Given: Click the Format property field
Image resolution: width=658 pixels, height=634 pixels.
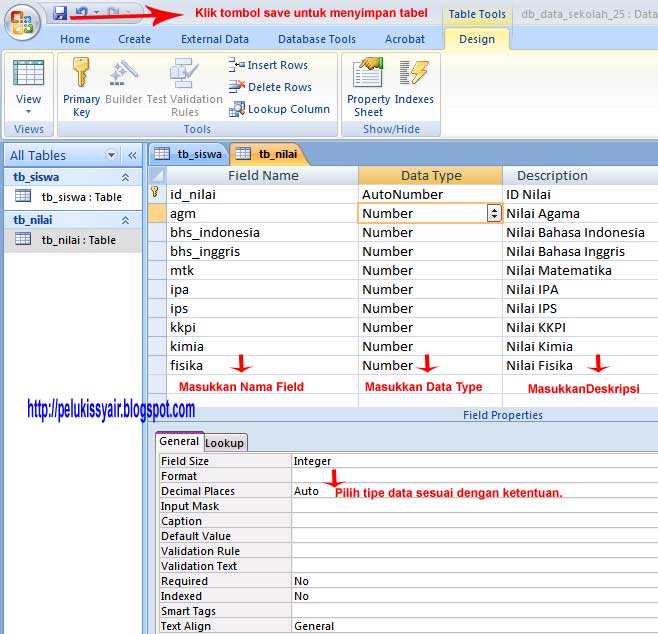Looking at the screenshot, I should pos(475,476).
